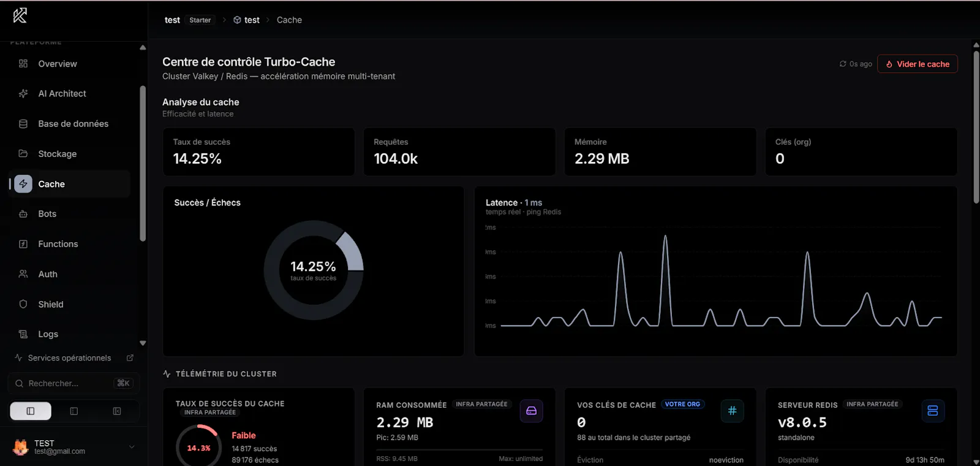The image size is (980, 466).
Task: Click the TEST user avatar
Action: click(x=21, y=447)
